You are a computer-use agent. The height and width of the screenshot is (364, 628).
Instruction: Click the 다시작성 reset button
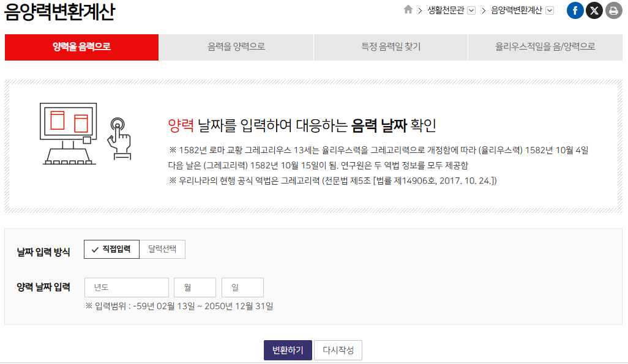tap(338, 351)
